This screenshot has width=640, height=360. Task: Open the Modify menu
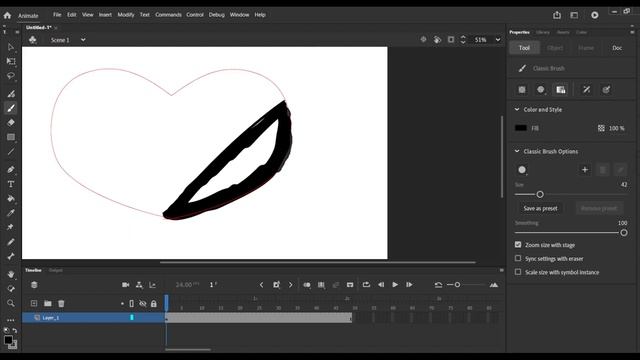tap(126, 15)
